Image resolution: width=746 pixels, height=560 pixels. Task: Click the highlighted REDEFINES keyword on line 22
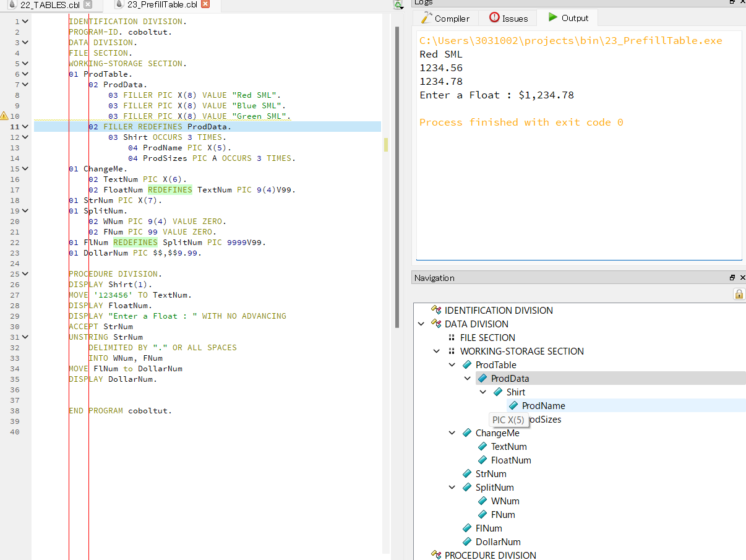135,242
